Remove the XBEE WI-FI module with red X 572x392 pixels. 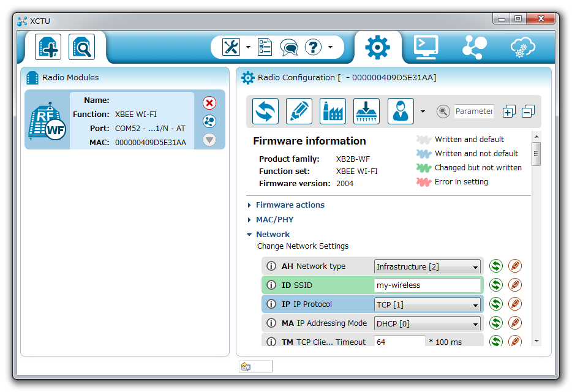209,103
